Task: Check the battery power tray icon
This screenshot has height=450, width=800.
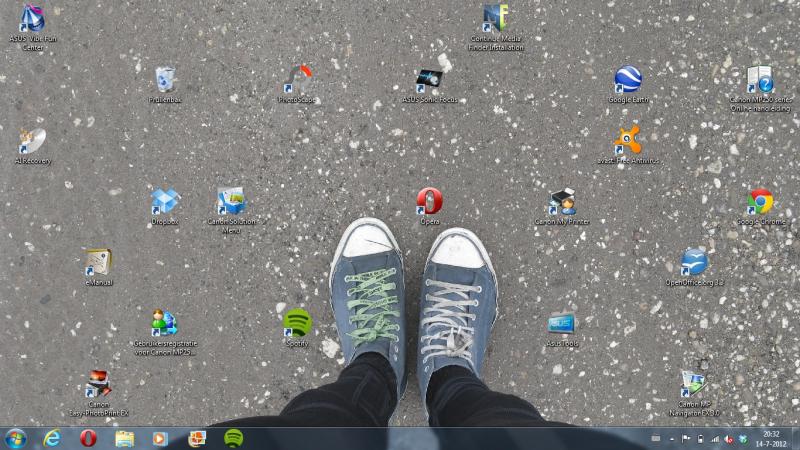Action: tap(701, 439)
